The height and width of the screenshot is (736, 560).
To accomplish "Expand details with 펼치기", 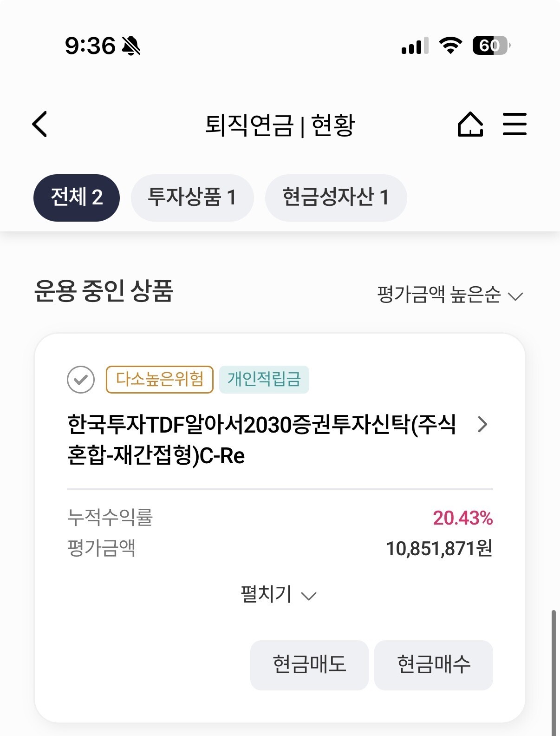I will 266,594.
